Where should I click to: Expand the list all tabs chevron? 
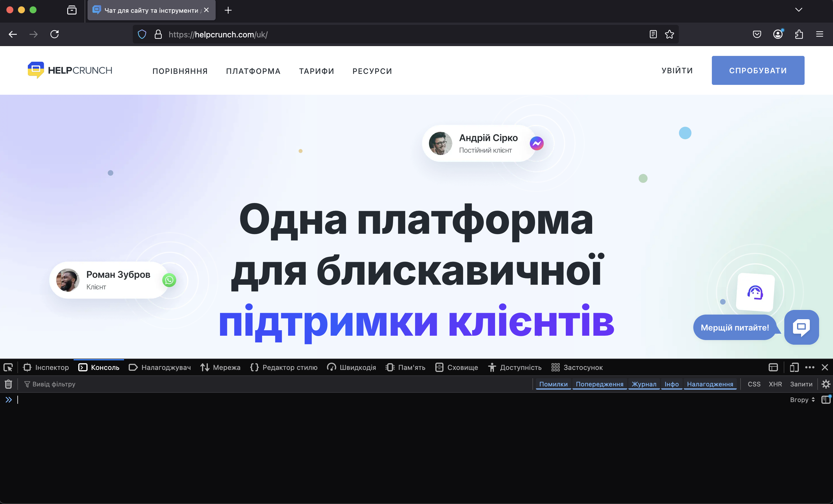pyautogui.click(x=799, y=10)
